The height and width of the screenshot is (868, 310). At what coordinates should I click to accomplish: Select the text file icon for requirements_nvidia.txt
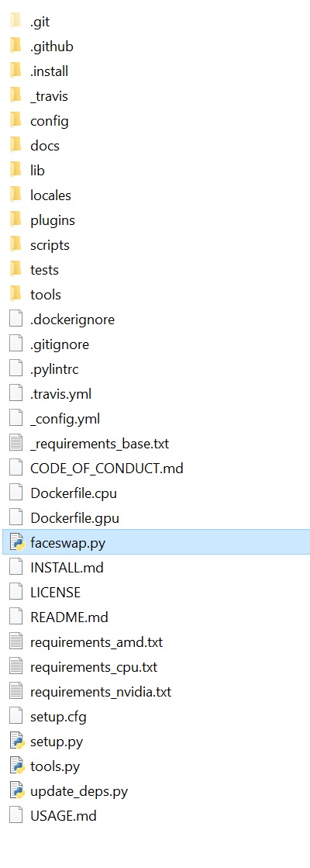[16, 691]
